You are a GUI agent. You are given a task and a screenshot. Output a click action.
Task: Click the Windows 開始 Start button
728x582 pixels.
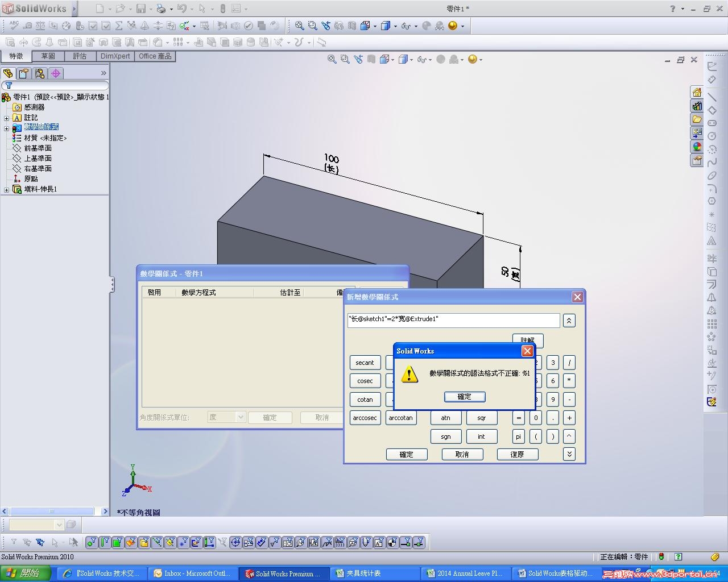click(27, 573)
